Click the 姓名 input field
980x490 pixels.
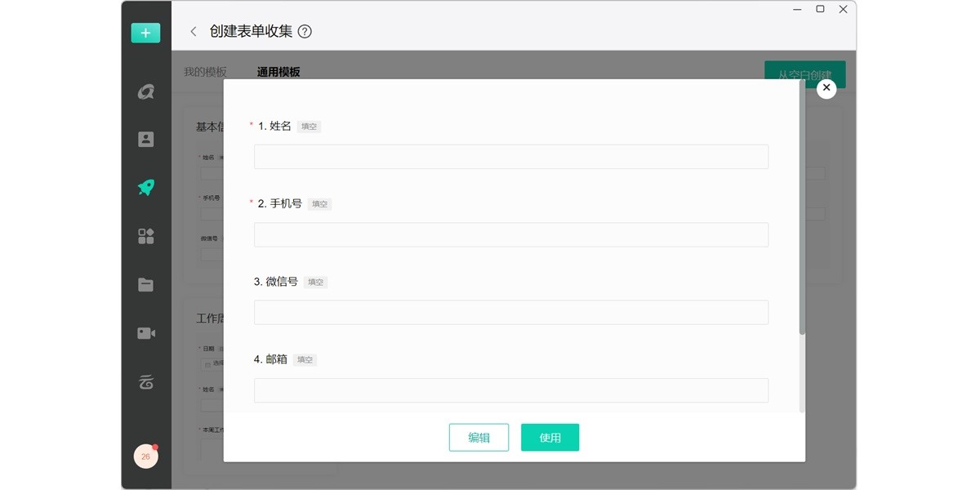point(510,157)
